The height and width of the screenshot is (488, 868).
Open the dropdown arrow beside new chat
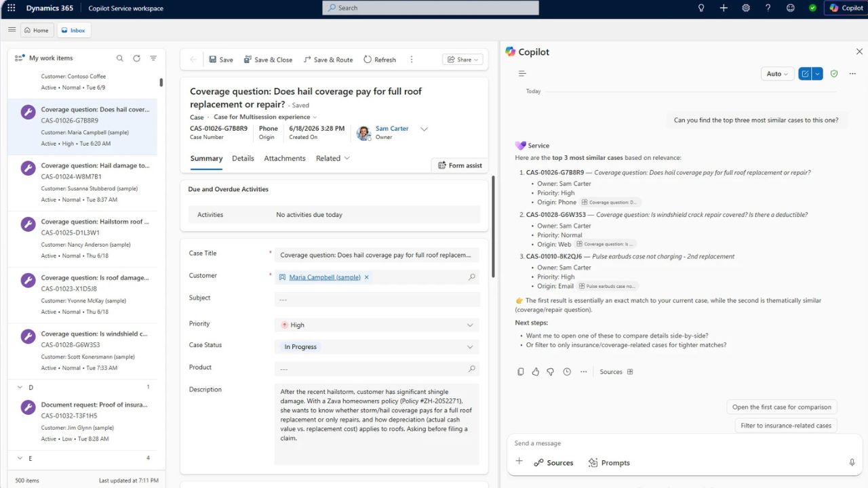coord(818,74)
